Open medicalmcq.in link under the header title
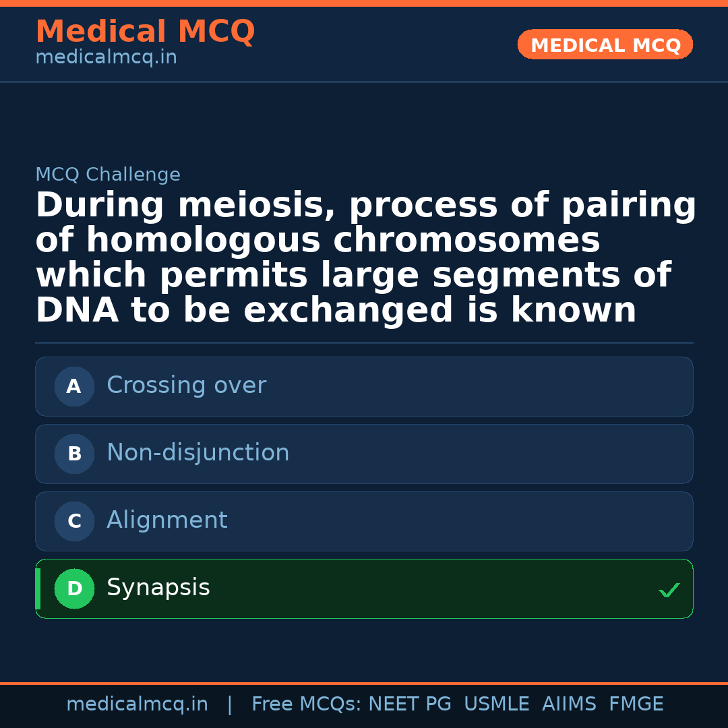Image resolution: width=728 pixels, height=728 pixels. (106, 58)
